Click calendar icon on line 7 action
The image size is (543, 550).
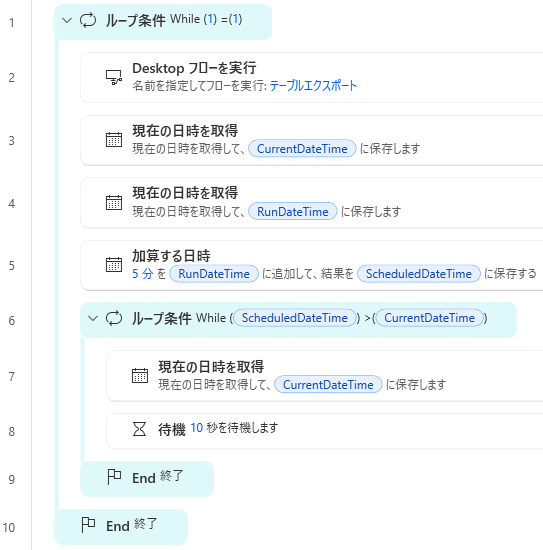point(140,376)
